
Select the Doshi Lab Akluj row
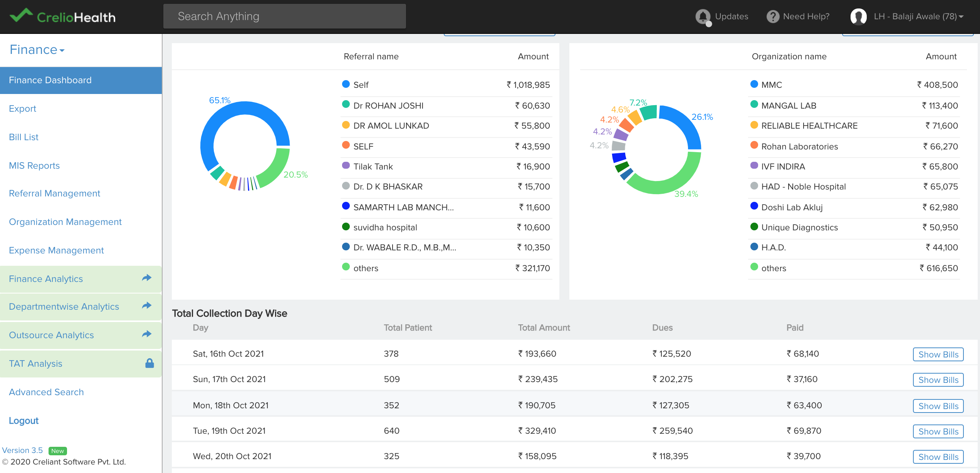point(854,208)
